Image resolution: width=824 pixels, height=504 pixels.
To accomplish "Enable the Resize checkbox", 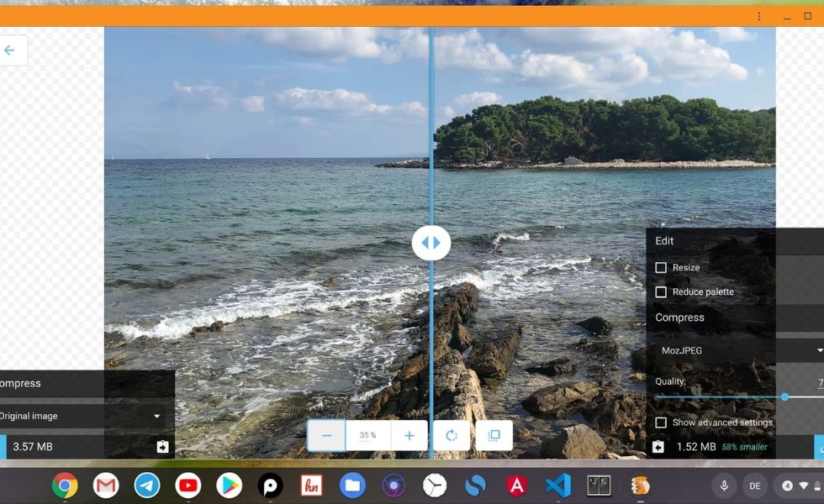I will (661, 268).
